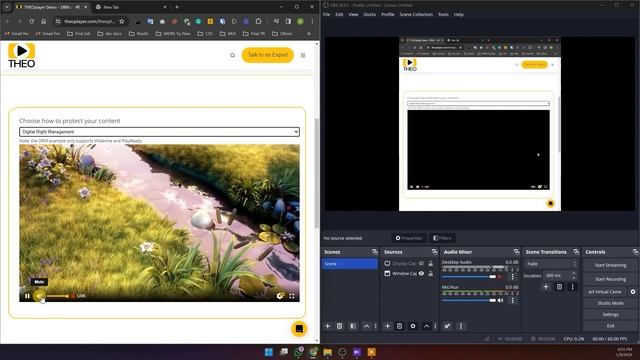This screenshot has height=360, width=640.
Task: Add a scene with plus icon
Action: [x=327, y=326]
